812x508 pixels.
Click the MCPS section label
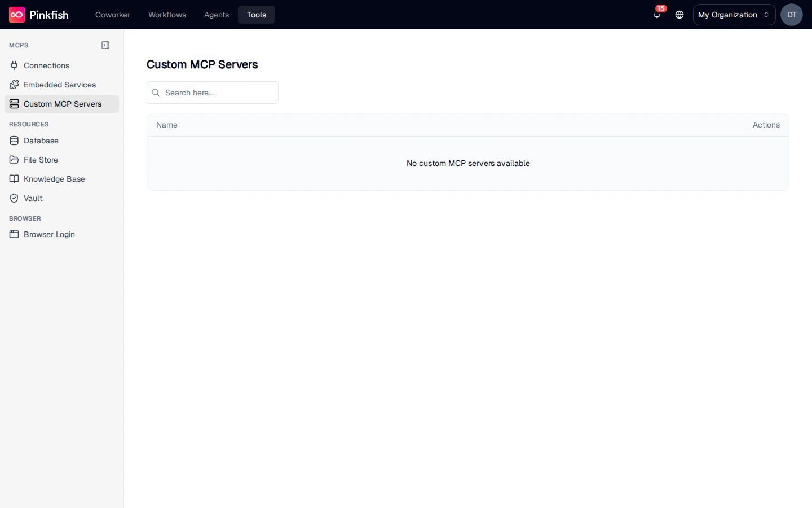pos(19,45)
